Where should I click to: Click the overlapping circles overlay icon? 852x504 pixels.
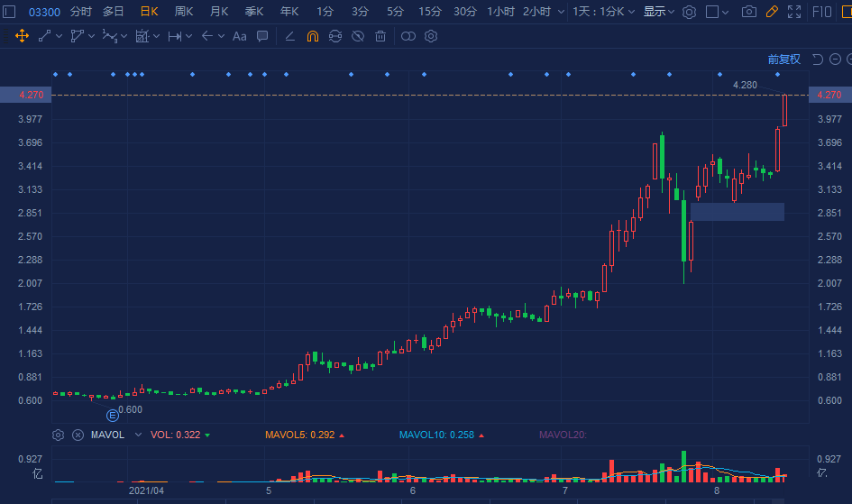408,36
